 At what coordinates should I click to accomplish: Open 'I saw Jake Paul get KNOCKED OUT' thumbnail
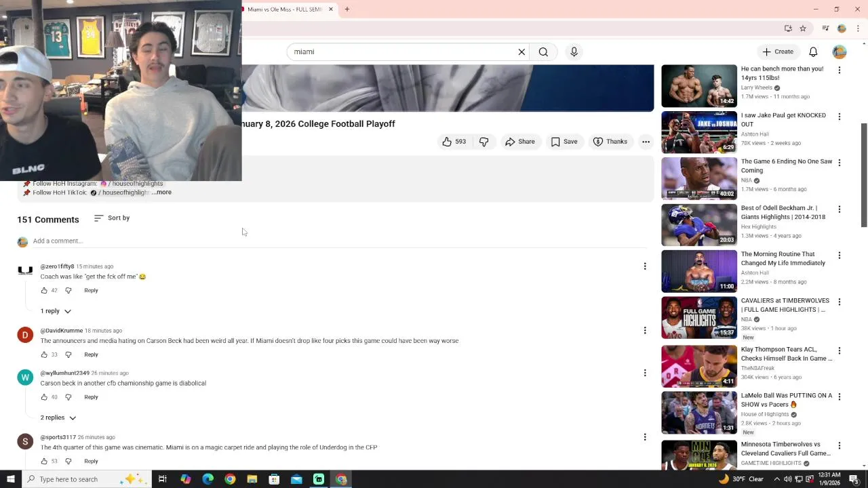pos(699,132)
